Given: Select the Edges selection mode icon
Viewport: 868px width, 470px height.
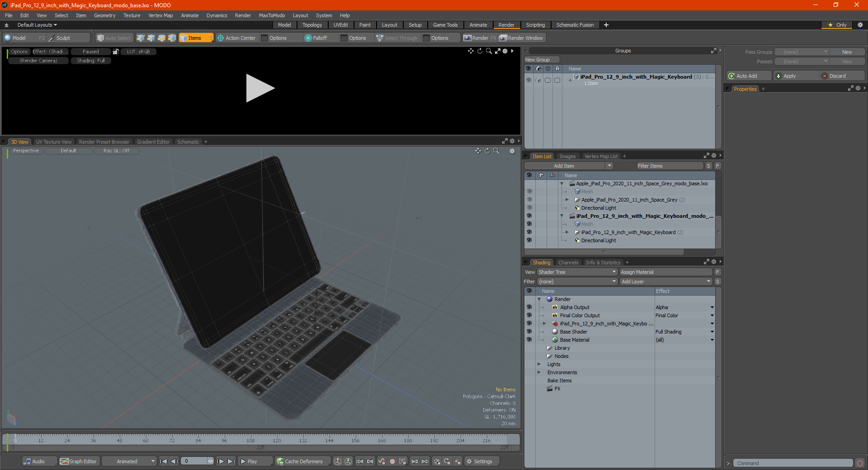Looking at the screenshot, I should point(151,38).
